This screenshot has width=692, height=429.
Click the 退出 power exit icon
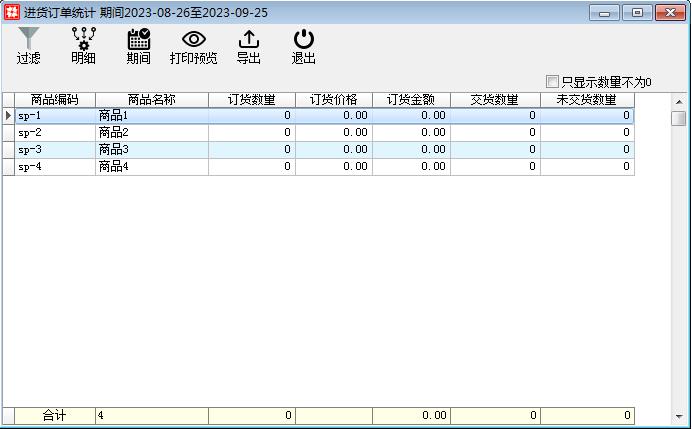tap(304, 39)
